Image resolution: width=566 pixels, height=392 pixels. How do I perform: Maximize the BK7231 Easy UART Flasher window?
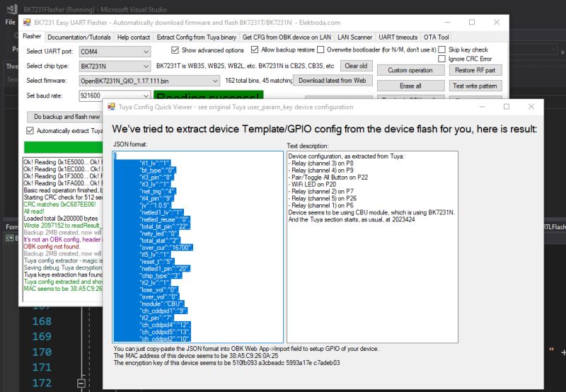(x=472, y=23)
